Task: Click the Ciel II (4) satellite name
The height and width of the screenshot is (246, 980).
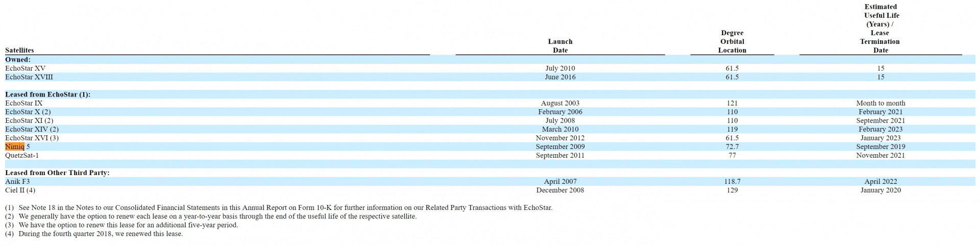Action: (x=20, y=190)
